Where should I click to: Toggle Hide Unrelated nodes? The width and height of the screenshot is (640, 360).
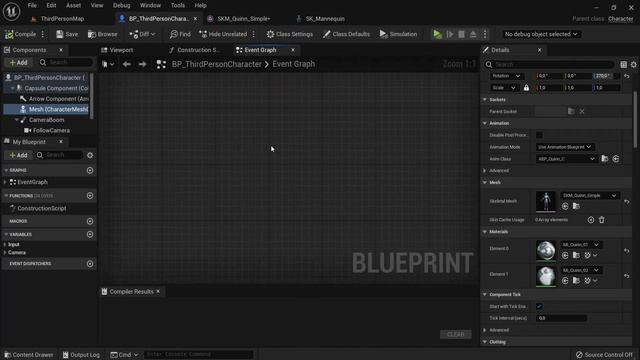point(223,34)
